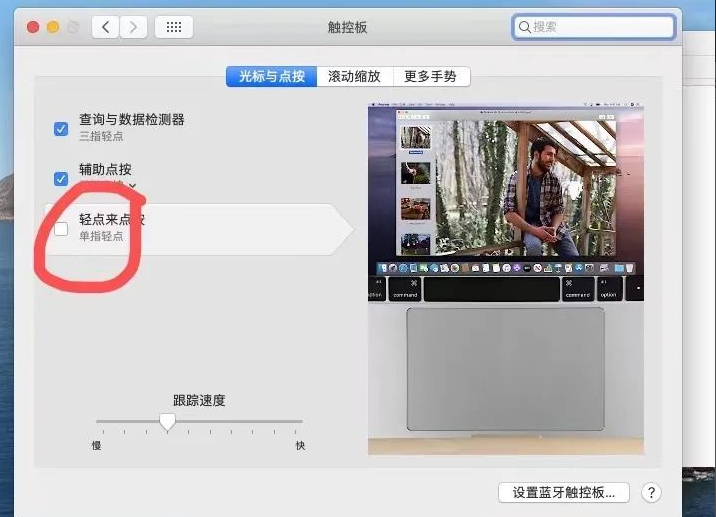Disable the 辅助点按 checkbox
This screenshot has height=517, width=716.
click(61, 178)
